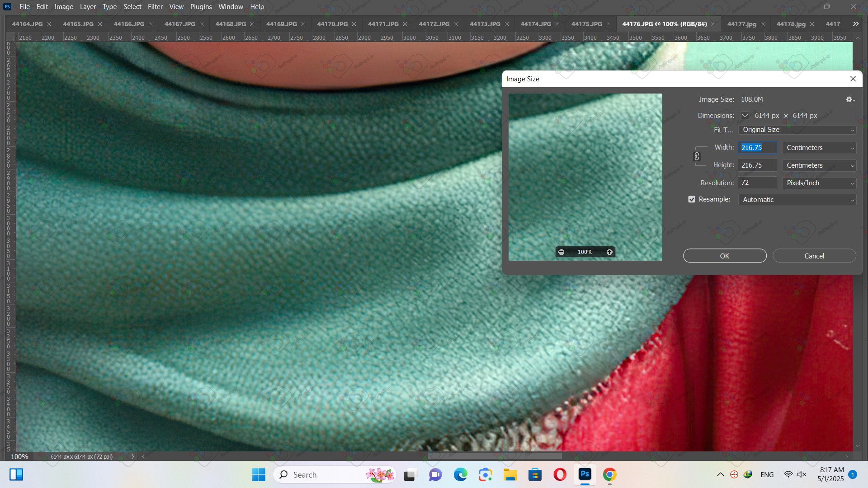Open Task View icon on taskbar
Screen dimensions: 868x488
click(410, 474)
